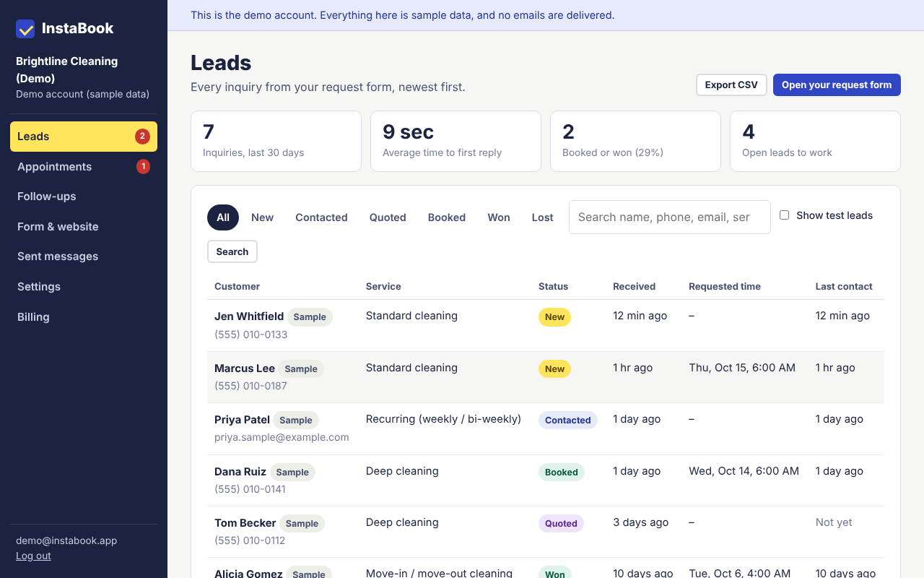Select Priya Patel's lead row name
The width and height of the screenshot is (924, 578).
point(242,420)
